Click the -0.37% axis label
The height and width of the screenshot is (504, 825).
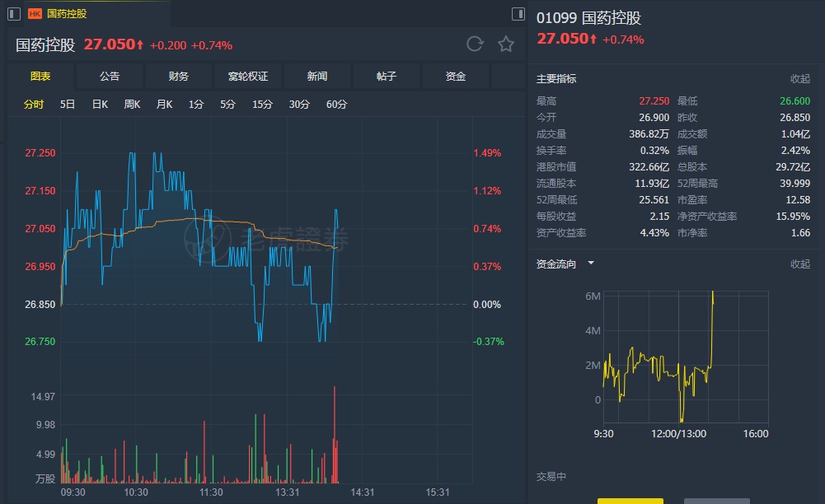point(489,342)
